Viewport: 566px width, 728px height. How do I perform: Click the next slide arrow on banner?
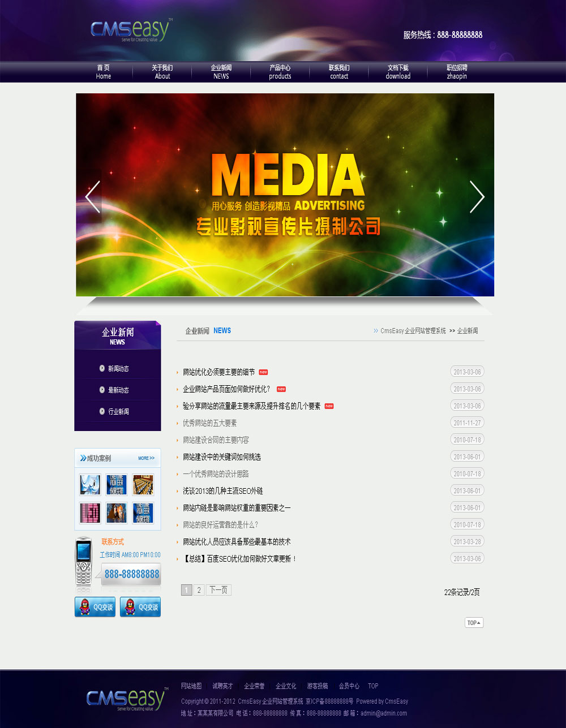(x=477, y=197)
